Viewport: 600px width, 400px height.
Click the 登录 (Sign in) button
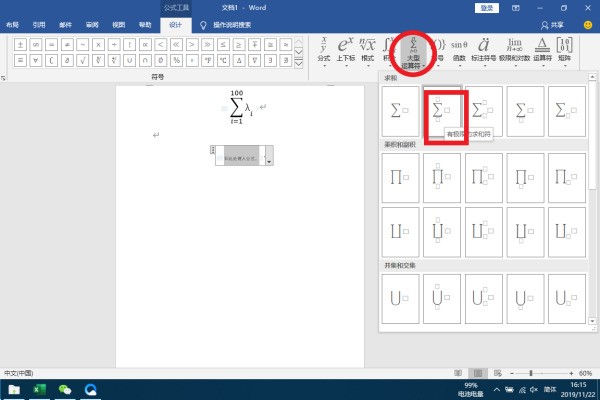[x=486, y=7]
